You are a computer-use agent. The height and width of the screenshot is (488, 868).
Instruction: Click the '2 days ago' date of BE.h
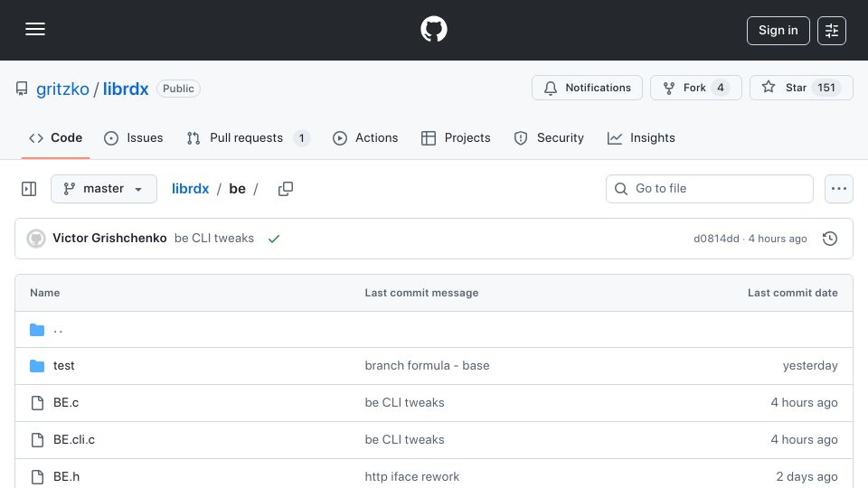click(x=807, y=477)
